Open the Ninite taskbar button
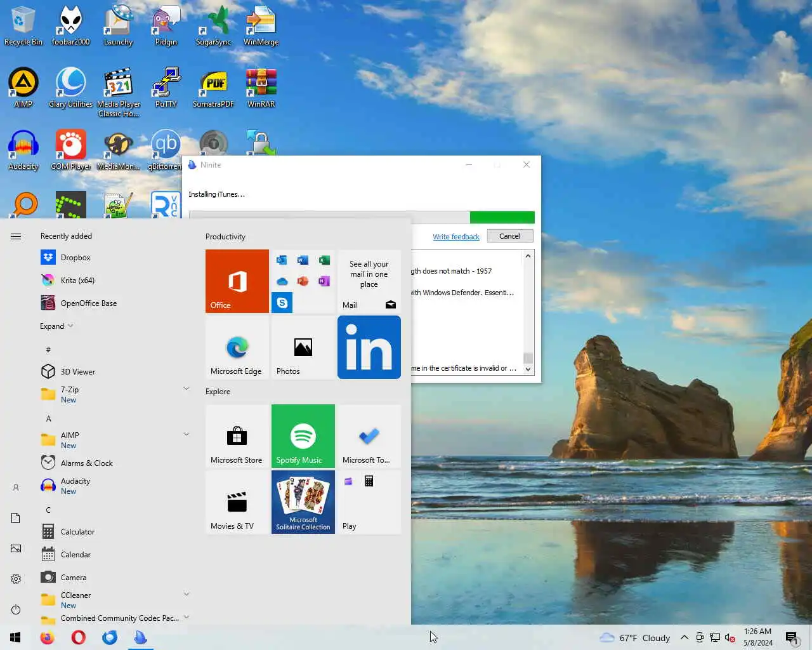The image size is (812, 650). click(141, 637)
